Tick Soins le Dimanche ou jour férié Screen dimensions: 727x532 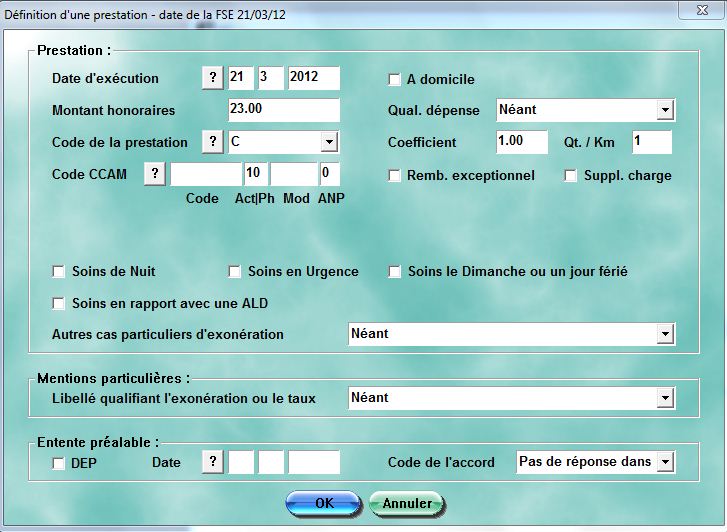[x=394, y=272]
